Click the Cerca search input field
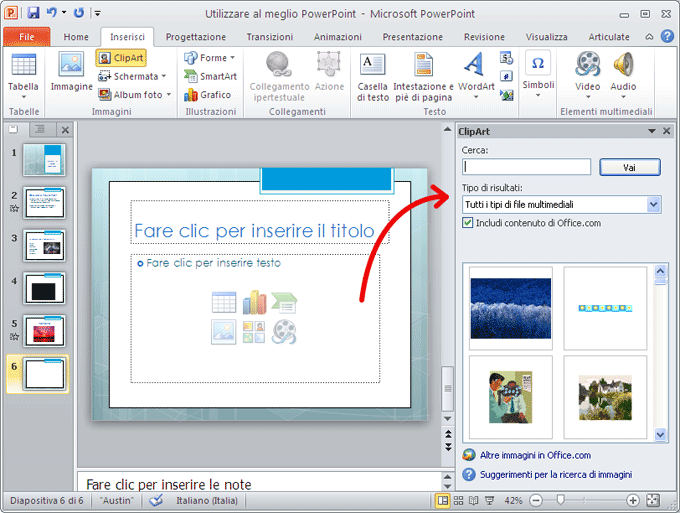Screen dimensions: 680x513 526,167
